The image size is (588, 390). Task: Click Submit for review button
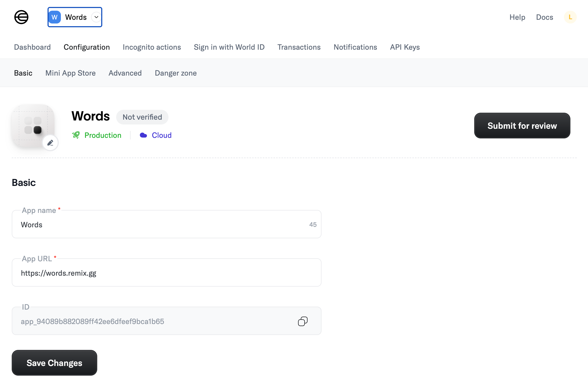click(522, 126)
